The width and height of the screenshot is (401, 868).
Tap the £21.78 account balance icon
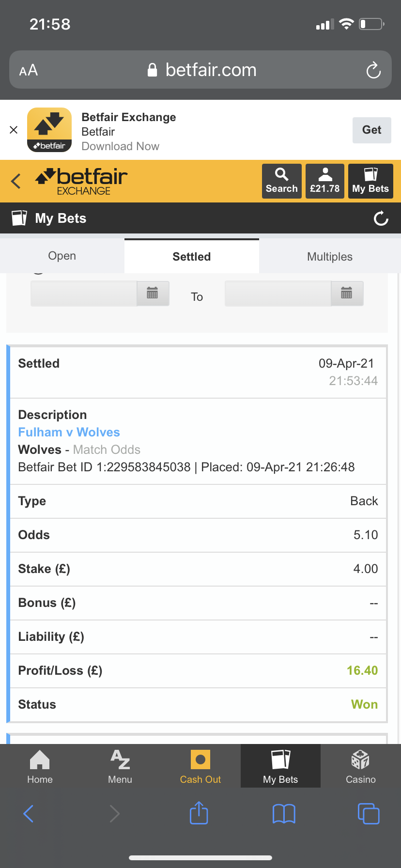coord(324,181)
